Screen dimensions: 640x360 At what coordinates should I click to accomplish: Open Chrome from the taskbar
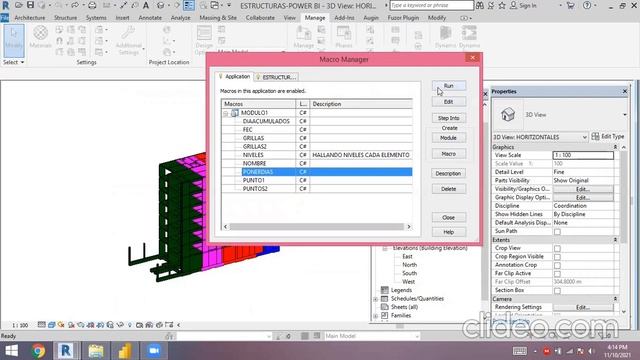(38, 351)
